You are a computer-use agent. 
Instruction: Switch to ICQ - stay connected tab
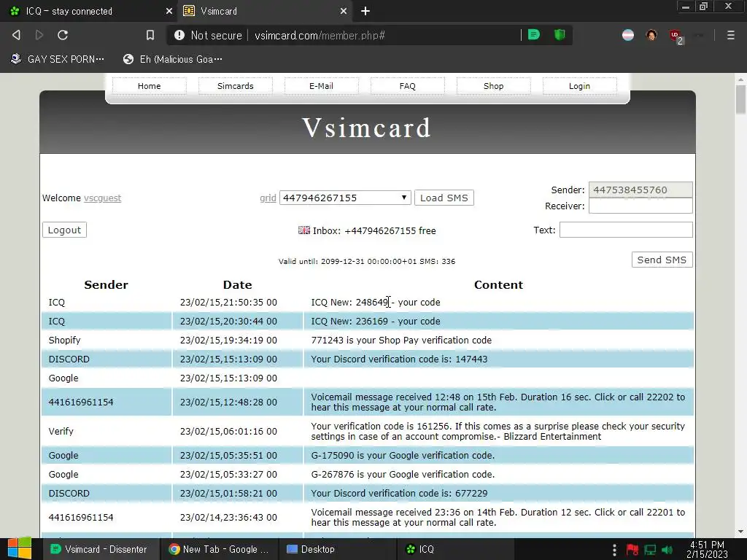point(90,11)
